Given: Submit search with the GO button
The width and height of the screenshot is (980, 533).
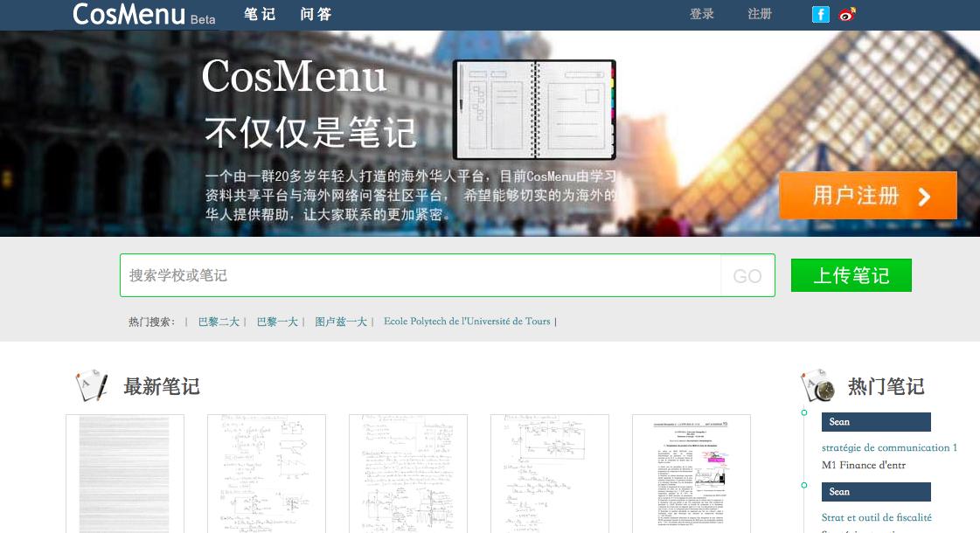Looking at the screenshot, I should [747, 275].
